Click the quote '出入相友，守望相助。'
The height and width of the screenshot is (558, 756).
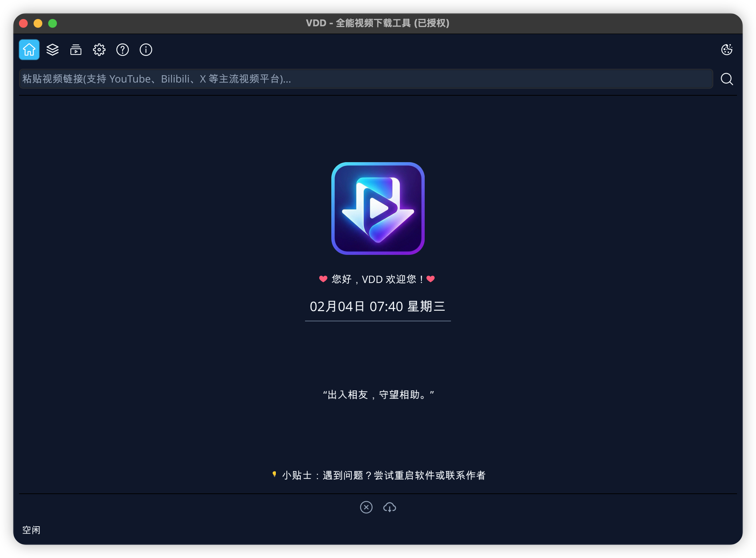pos(378,395)
